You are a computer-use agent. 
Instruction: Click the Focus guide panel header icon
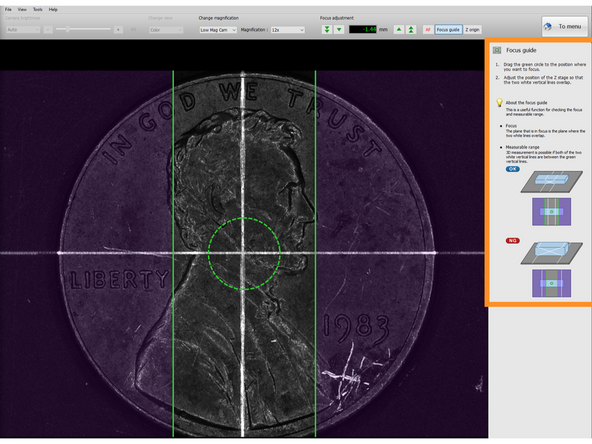point(497,50)
